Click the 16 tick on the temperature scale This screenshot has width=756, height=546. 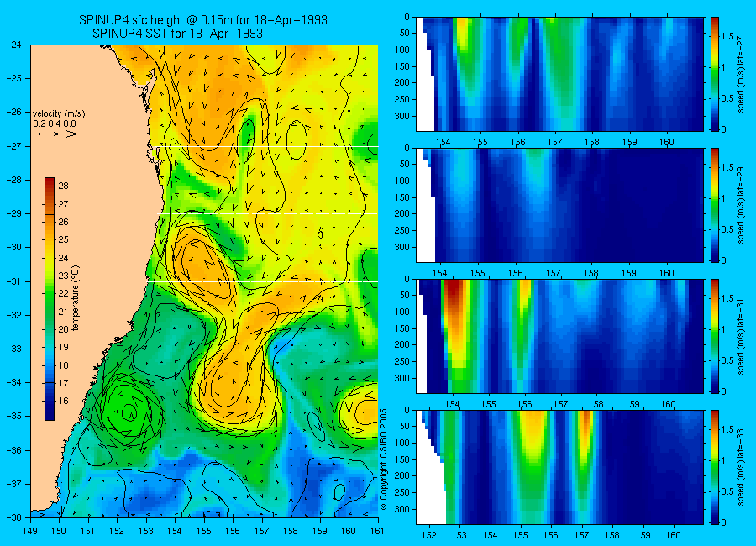coord(63,401)
